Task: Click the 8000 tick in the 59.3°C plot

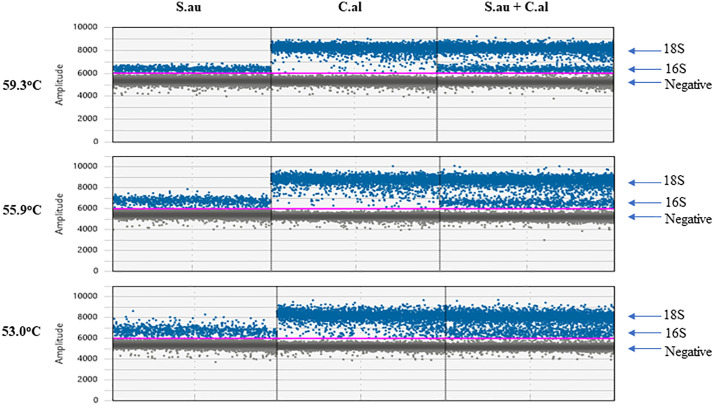Action: point(87,50)
